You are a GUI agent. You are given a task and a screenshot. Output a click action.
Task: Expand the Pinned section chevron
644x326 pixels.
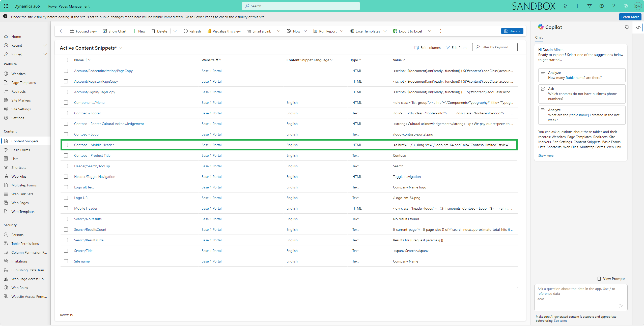[45, 54]
